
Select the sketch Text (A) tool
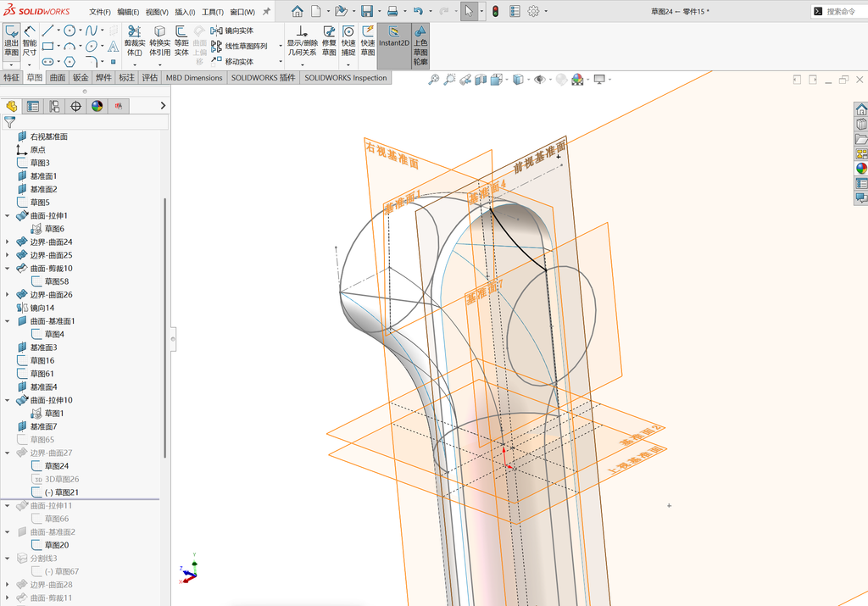(x=114, y=46)
